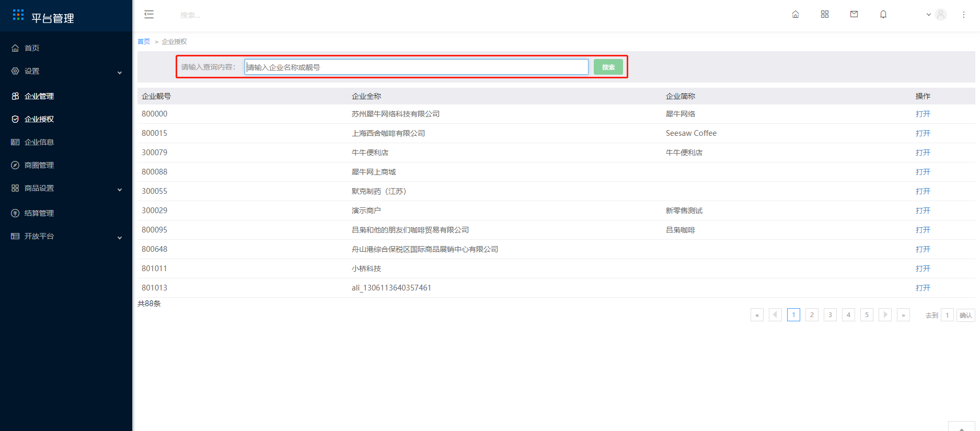Go to the next page with the right arrow
Image resolution: width=980 pixels, height=431 pixels.
[885, 315]
